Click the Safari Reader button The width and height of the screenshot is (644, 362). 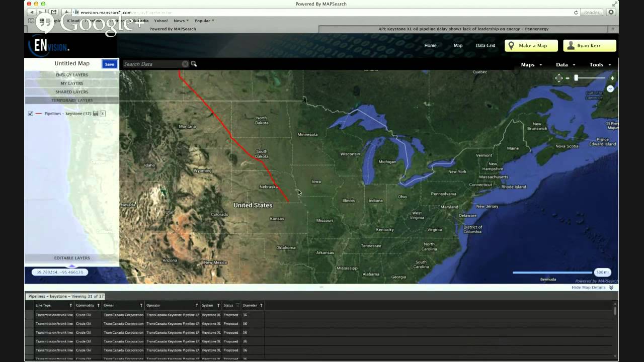(x=592, y=13)
